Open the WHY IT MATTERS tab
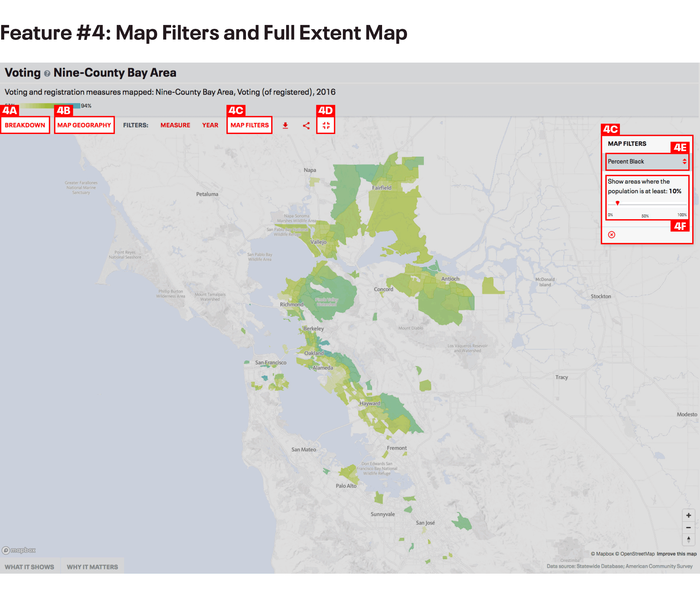The image size is (700, 597). pyautogui.click(x=93, y=566)
